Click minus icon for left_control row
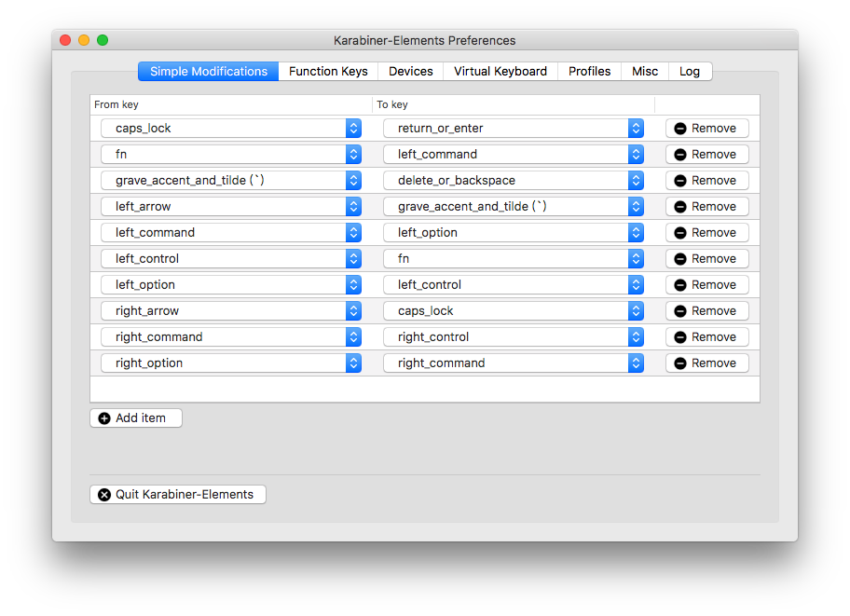The width and height of the screenshot is (850, 616). click(x=680, y=259)
